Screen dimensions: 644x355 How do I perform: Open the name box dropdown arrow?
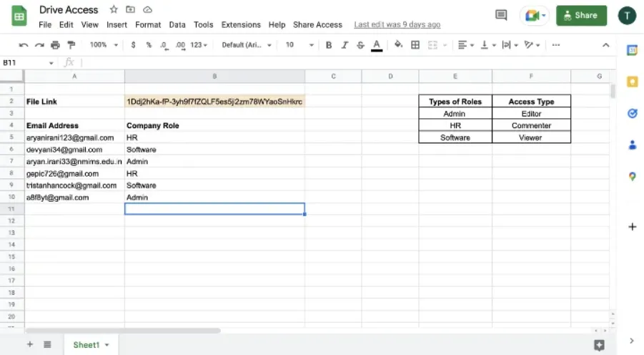(x=51, y=63)
